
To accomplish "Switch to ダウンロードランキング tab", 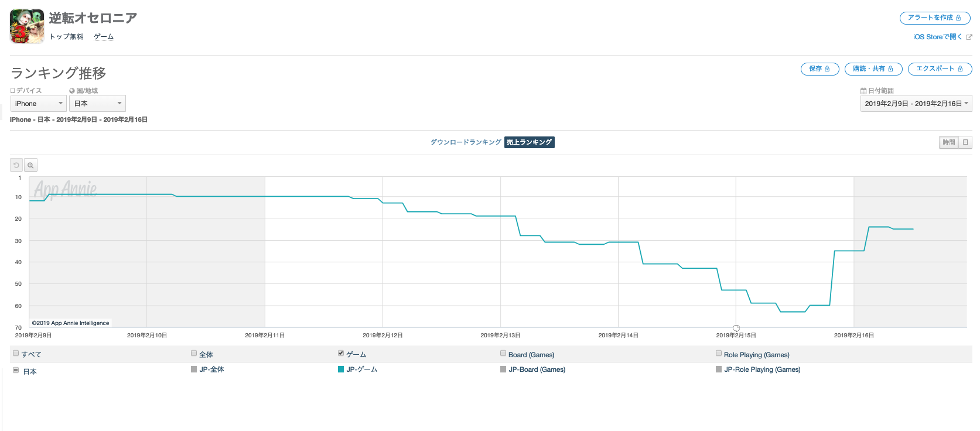I will 466,142.
